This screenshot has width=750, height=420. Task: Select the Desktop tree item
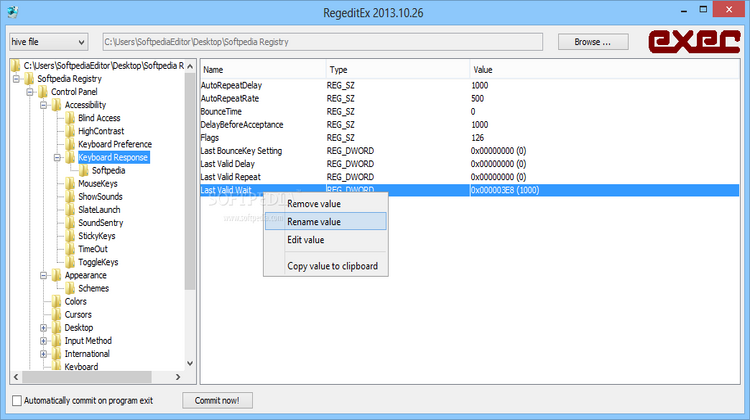(79, 328)
